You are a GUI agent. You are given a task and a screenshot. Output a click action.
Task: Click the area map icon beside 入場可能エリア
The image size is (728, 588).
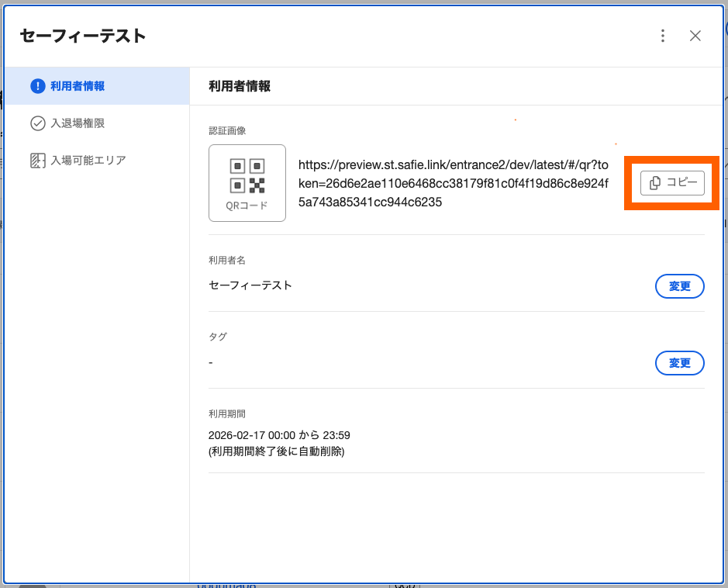pyautogui.click(x=38, y=161)
